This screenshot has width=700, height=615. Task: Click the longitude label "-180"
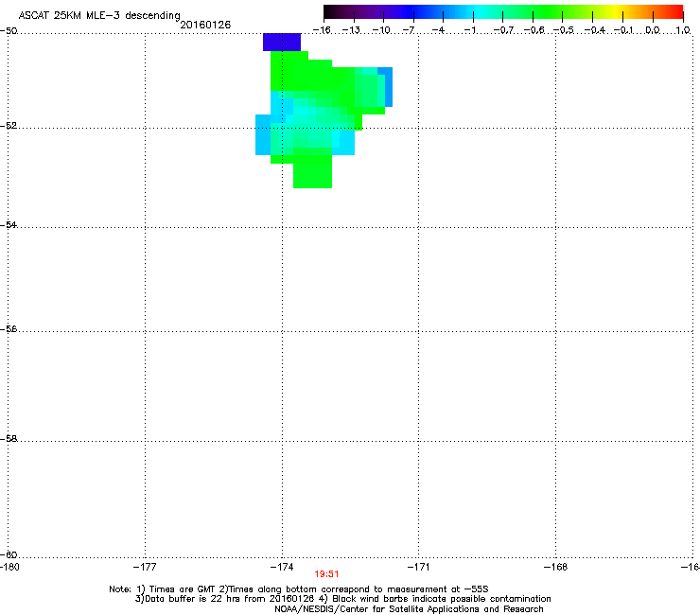coord(9,567)
